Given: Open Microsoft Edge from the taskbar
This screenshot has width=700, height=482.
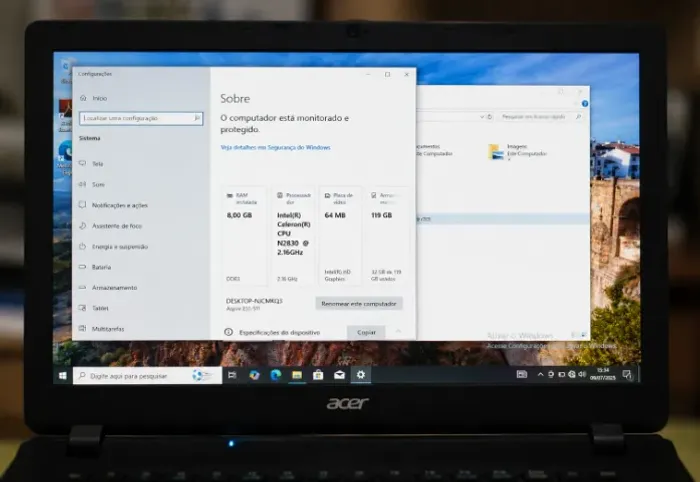Looking at the screenshot, I should pyautogui.click(x=275, y=375).
